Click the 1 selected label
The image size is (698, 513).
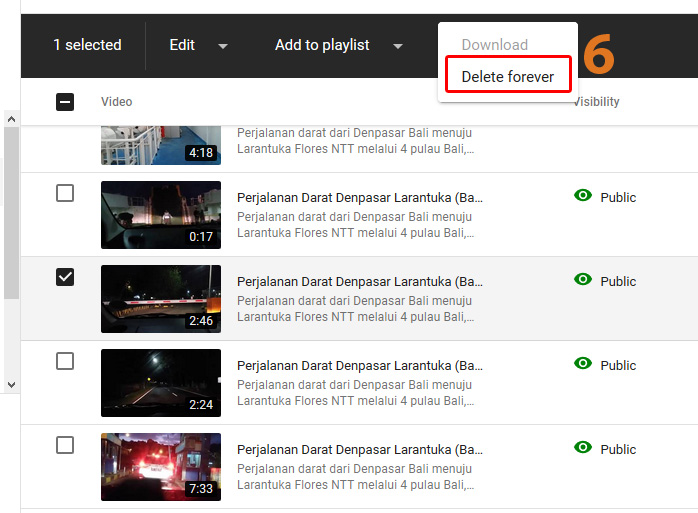(x=87, y=45)
